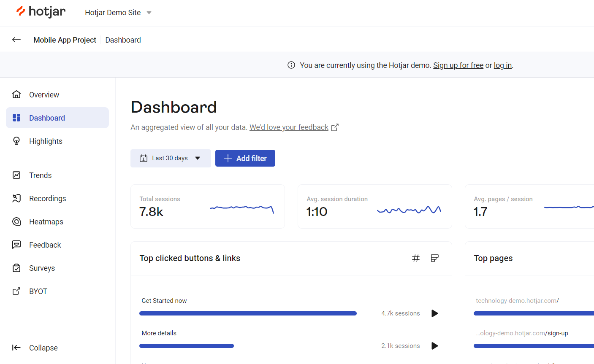This screenshot has height=364, width=594.
Task: Click the Add filter button
Action: 245,158
